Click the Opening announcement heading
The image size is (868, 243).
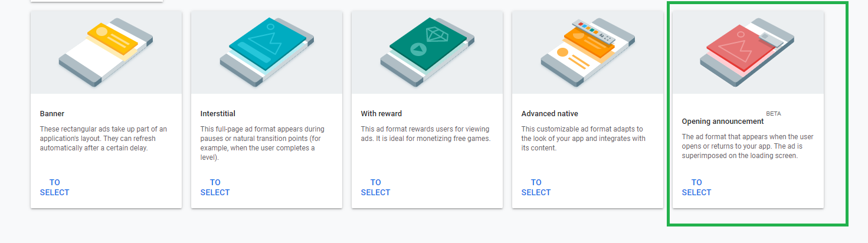point(723,121)
